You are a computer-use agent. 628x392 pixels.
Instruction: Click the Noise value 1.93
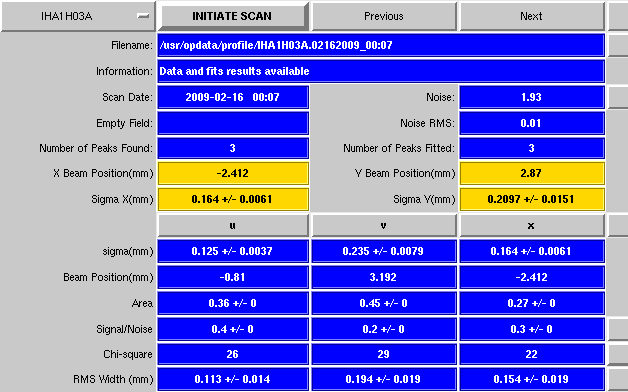(531, 97)
